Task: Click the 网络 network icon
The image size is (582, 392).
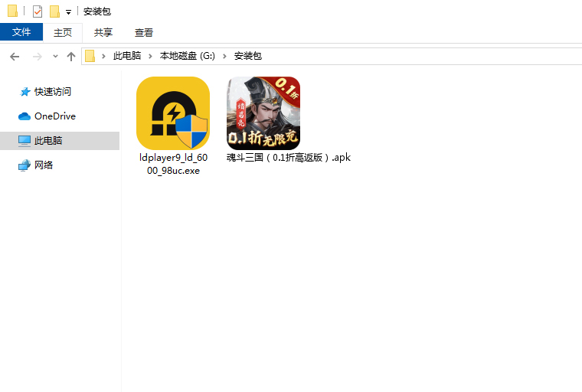Action: coord(25,165)
